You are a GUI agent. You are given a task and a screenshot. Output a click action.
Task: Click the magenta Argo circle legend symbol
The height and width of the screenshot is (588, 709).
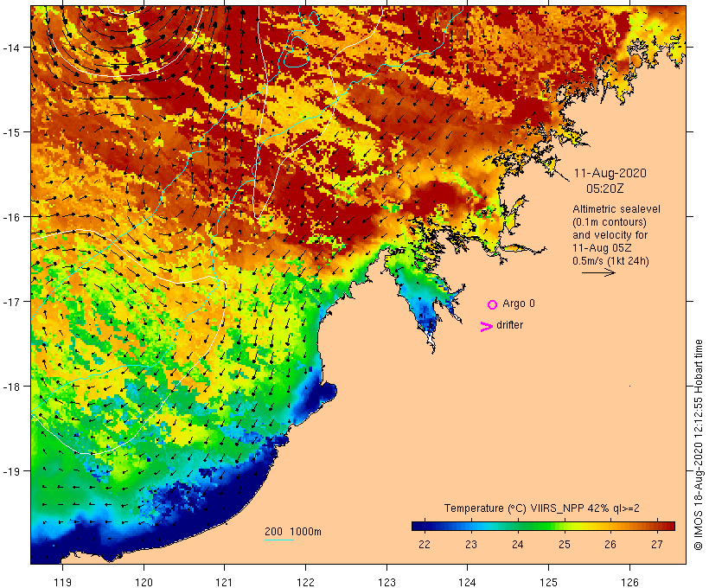point(493,304)
